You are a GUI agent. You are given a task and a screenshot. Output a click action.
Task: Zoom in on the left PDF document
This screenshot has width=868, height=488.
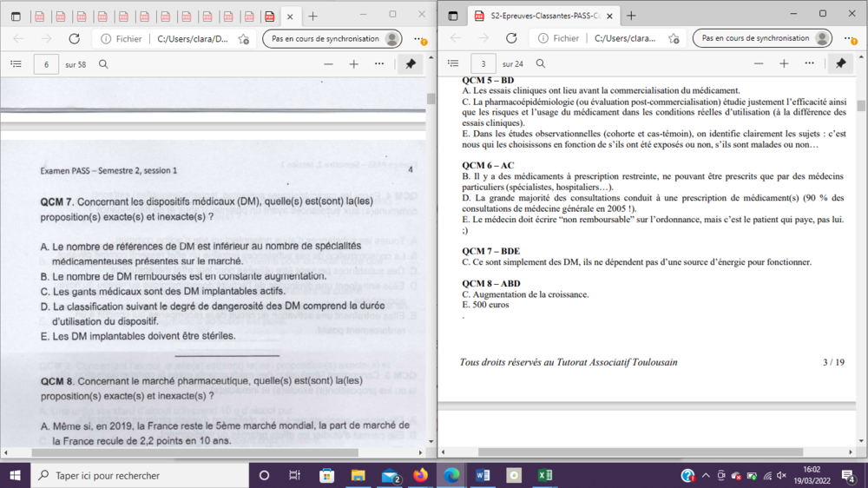pos(353,64)
